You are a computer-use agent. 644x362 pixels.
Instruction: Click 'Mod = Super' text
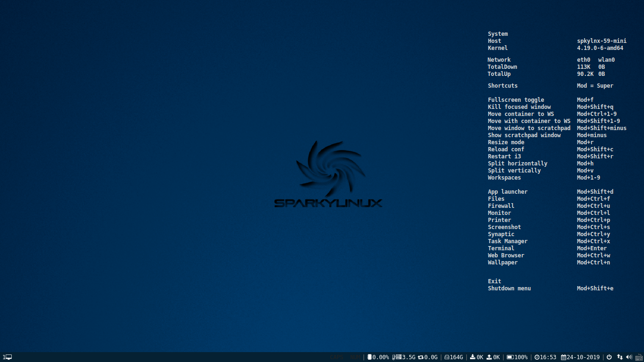pos(595,86)
